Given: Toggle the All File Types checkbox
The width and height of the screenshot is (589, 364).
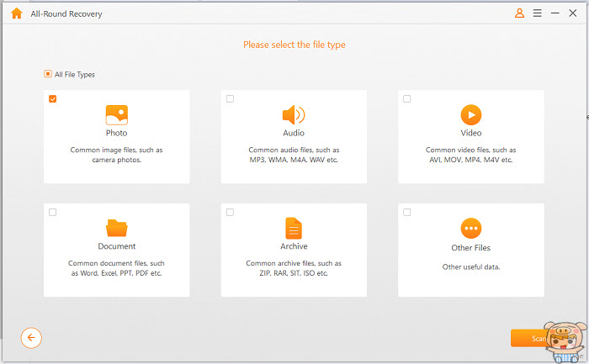Looking at the screenshot, I should click(48, 74).
